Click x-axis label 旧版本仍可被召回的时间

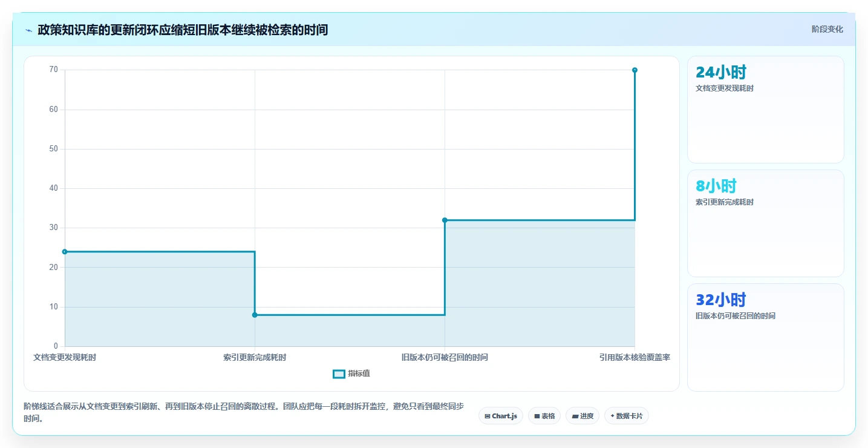tap(445, 357)
